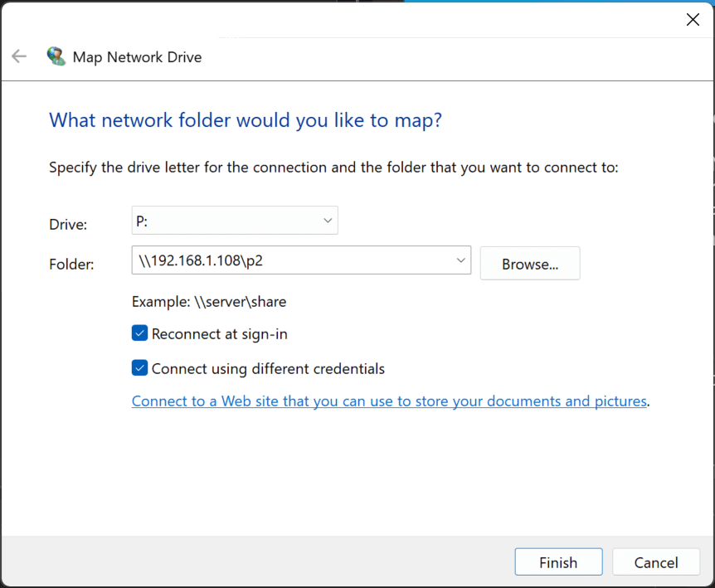This screenshot has height=588, width=715.
Task: Close the Map Network Drive dialog
Action: (693, 20)
